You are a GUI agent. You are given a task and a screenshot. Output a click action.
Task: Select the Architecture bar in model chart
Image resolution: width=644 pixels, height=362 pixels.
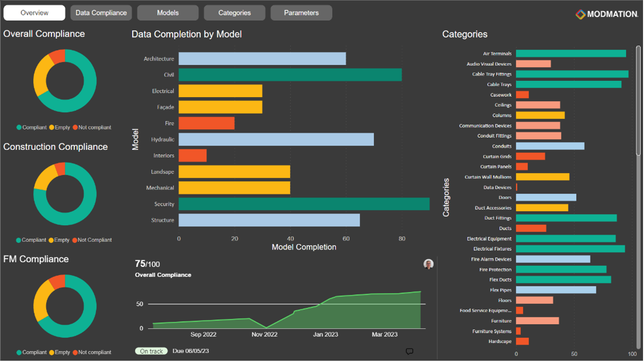pos(262,59)
